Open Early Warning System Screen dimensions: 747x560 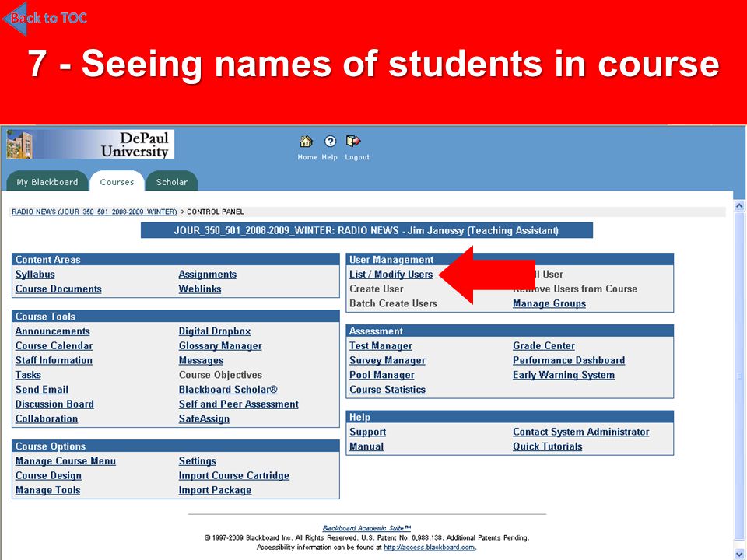coord(563,375)
